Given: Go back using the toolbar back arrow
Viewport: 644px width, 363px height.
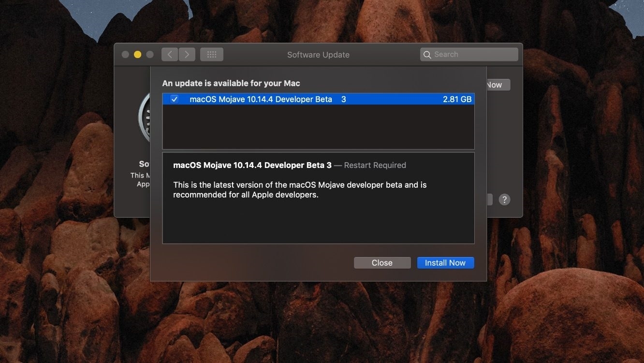Looking at the screenshot, I should coord(170,55).
